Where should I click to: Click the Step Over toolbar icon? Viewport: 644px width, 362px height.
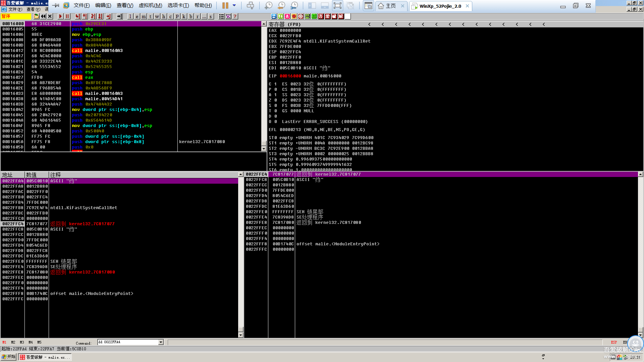tap(85, 16)
